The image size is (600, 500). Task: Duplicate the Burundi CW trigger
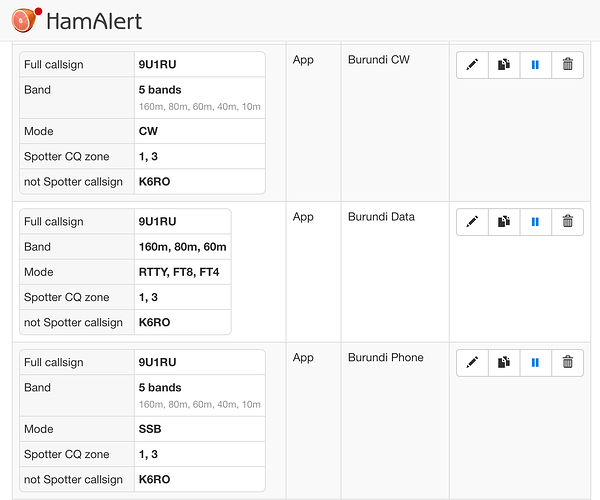504,65
